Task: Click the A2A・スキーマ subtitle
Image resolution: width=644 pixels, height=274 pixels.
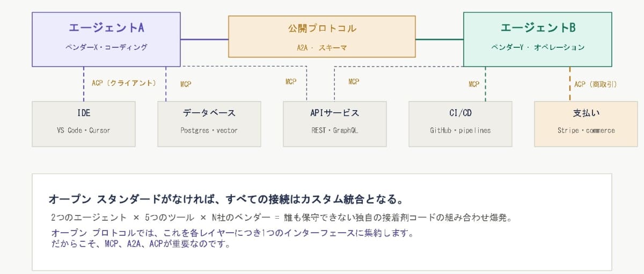Action: (322, 47)
